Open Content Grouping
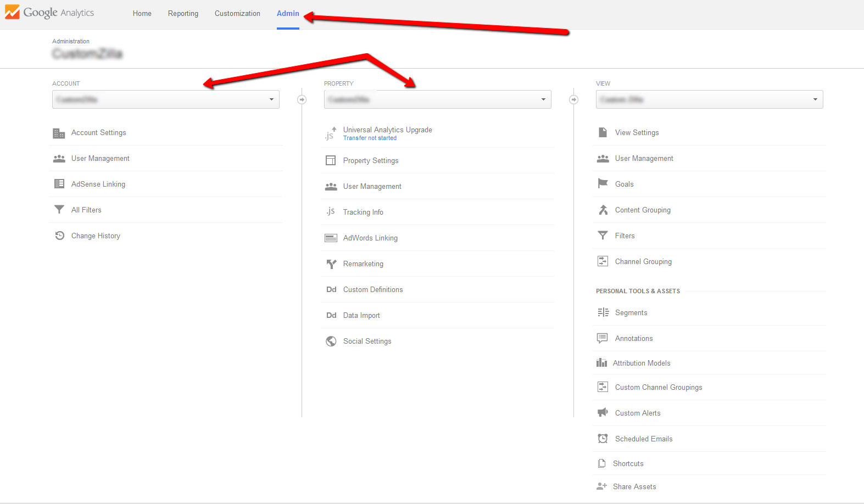 (x=643, y=210)
